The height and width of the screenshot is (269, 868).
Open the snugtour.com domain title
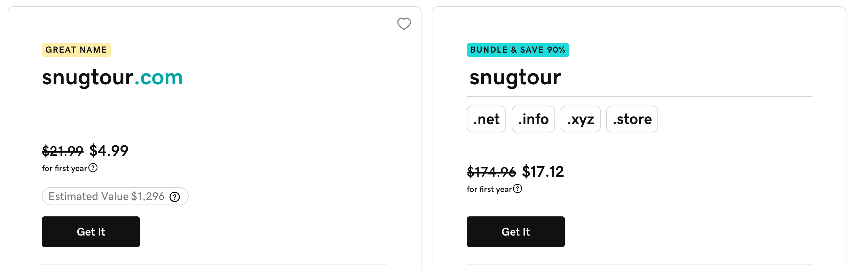click(x=112, y=77)
